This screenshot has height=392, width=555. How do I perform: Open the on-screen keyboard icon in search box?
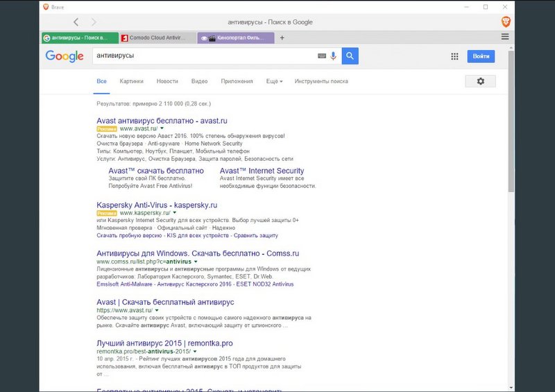pyautogui.click(x=322, y=56)
